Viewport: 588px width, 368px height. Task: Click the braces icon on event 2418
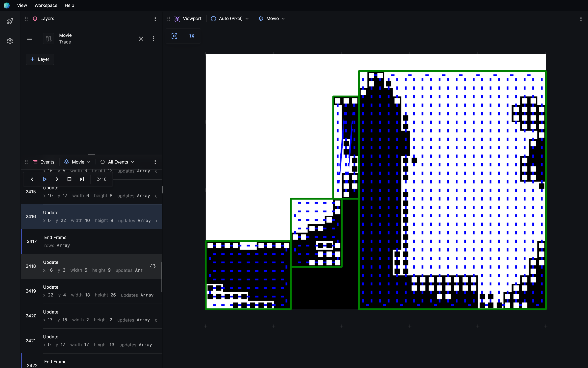tap(153, 266)
